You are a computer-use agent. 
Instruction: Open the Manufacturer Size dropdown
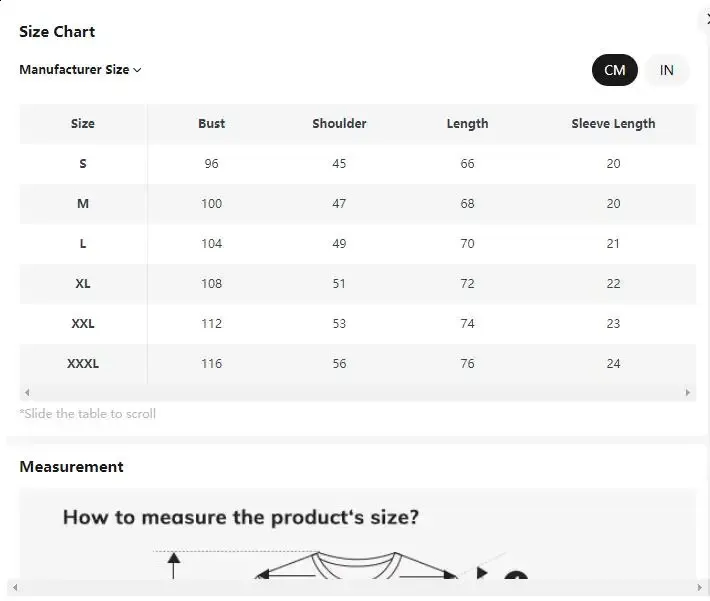tap(81, 70)
